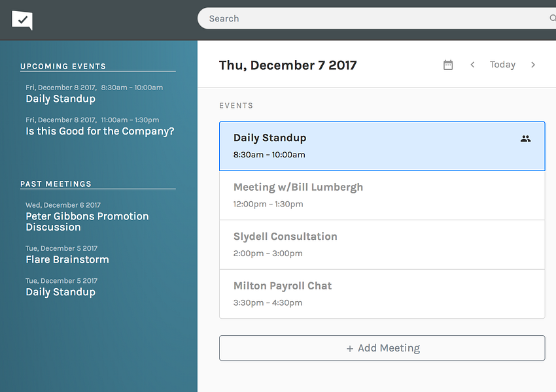Open the Slydell Consultation event

382,244
